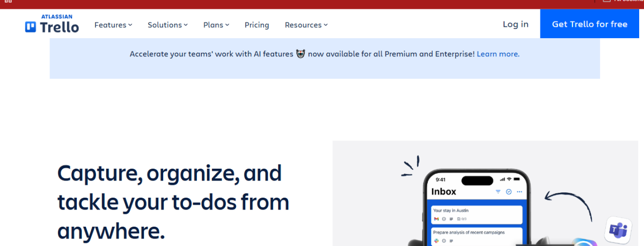Viewport: 644px width, 246px height.
Task: Select 'Prepare analysis of recent campaigns' card
Action: 477,236
